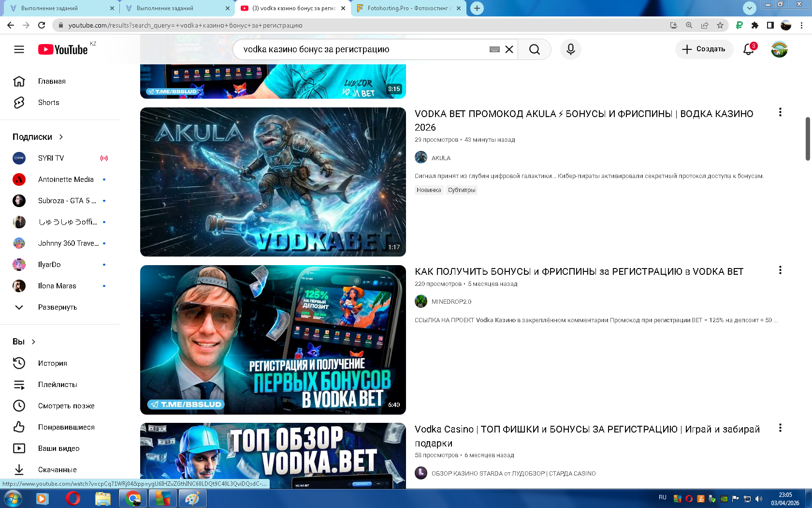Viewport: 812px width, 508px height.
Task: Open Ваши видео in the sidebar
Action: pyautogui.click(x=59, y=448)
